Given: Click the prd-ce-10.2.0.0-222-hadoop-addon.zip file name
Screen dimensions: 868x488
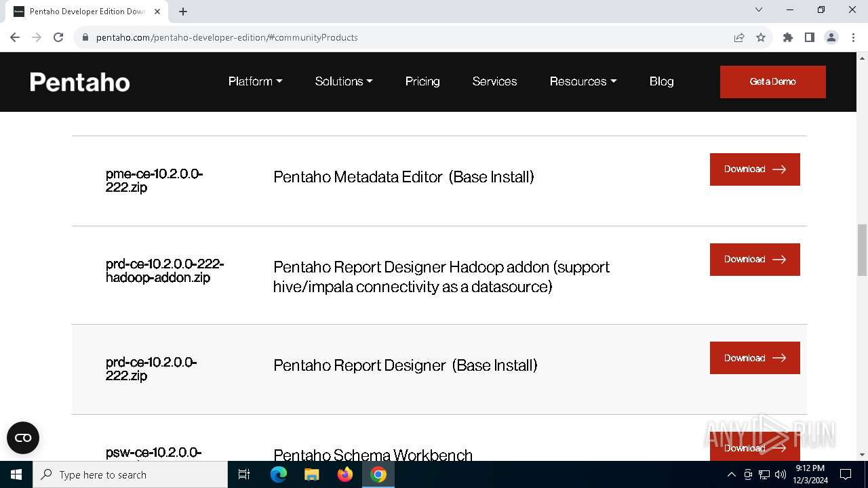Looking at the screenshot, I should [x=165, y=270].
